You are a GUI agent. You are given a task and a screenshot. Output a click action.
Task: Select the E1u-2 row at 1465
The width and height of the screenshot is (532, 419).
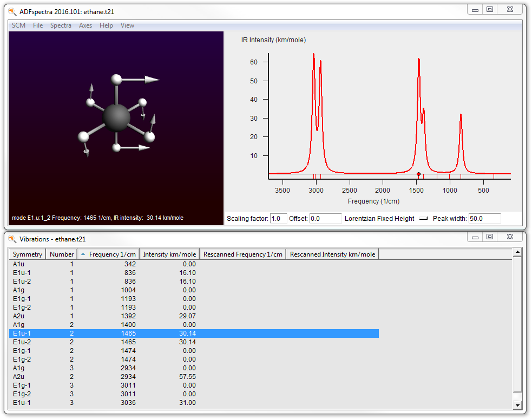coord(194,342)
